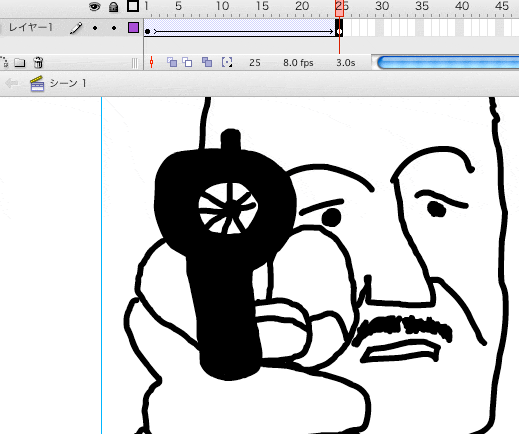Click the center frame red marker button
The height and width of the screenshot is (434, 519).
point(152,62)
